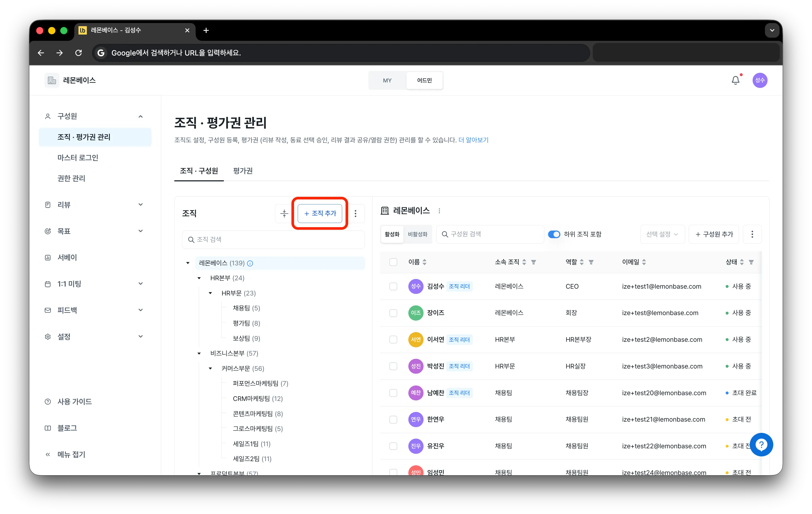
Task: Check the box for 이서연
Action: [x=393, y=340]
